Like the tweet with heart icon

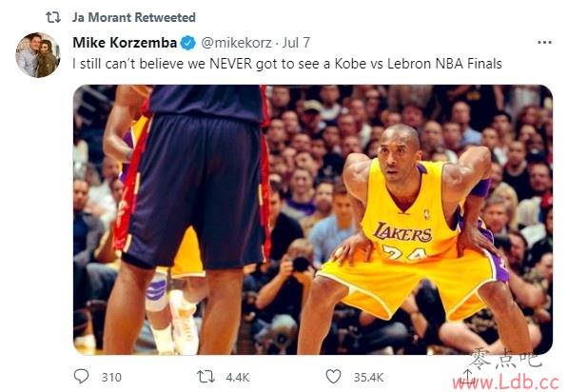pos(333,377)
